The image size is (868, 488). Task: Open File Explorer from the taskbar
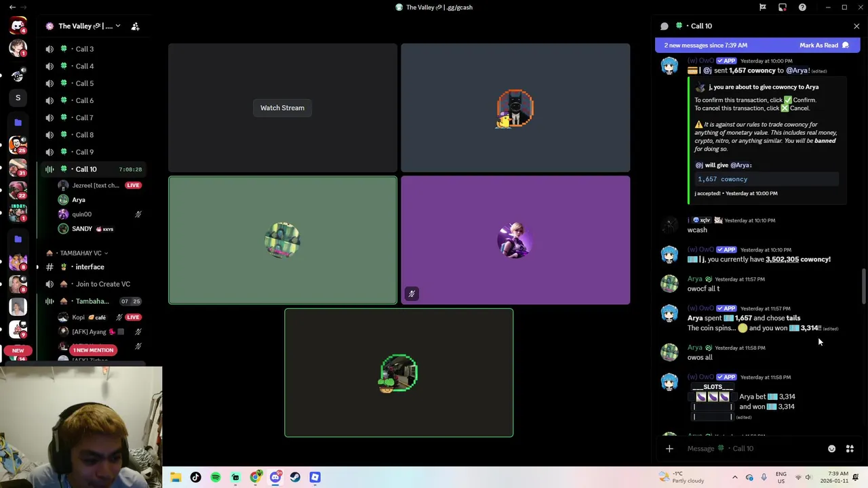click(x=176, y=477)
